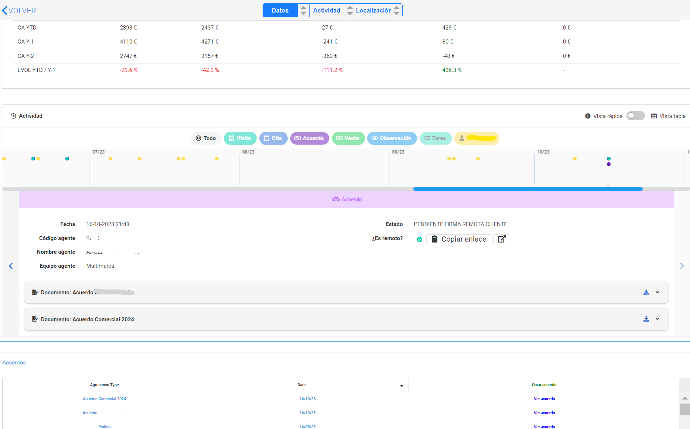Switch to the Localización tab
The image size is (690, 429).
point(373,10)
